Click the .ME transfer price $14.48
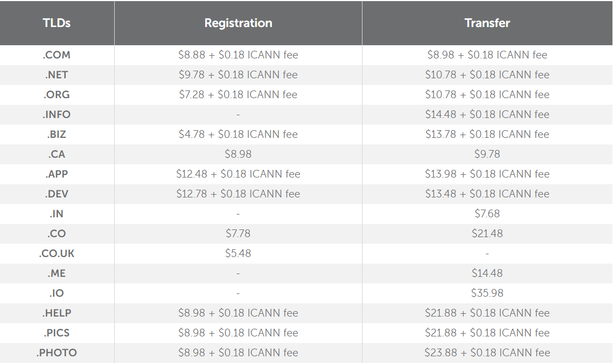 pyautogui.click(x=487, y=274)
